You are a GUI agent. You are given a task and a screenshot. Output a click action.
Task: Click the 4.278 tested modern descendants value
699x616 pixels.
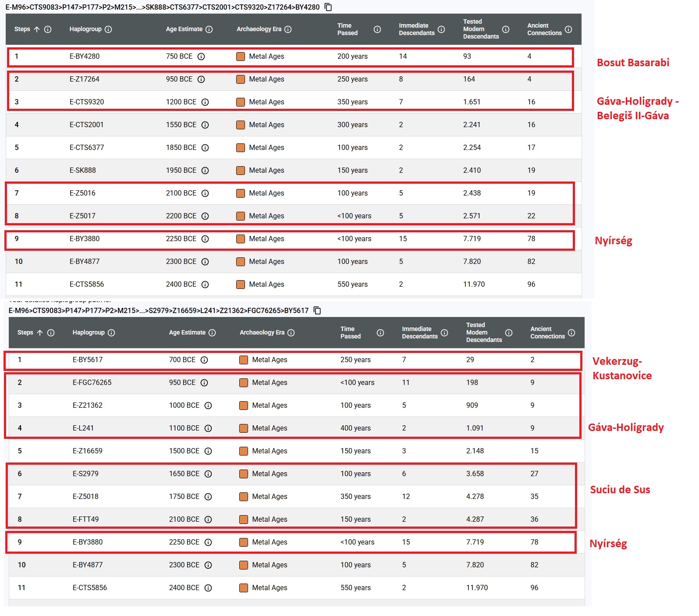(475, 496)
